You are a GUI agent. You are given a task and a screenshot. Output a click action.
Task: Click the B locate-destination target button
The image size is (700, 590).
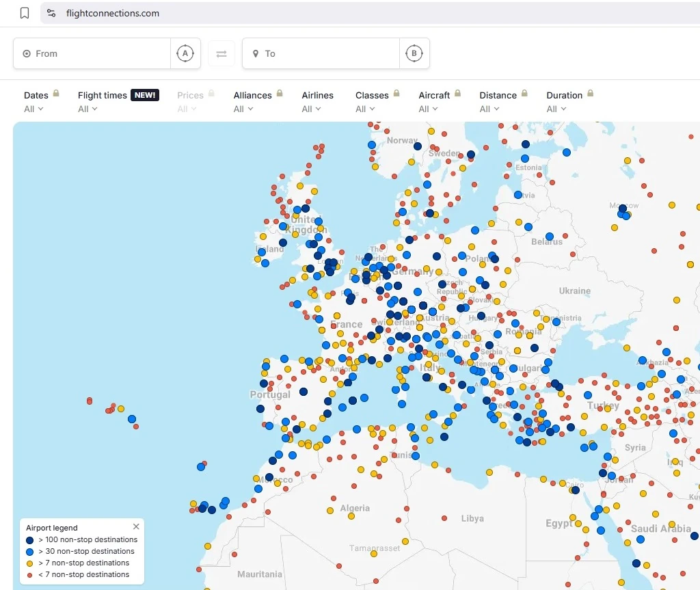tap(414, 53)
